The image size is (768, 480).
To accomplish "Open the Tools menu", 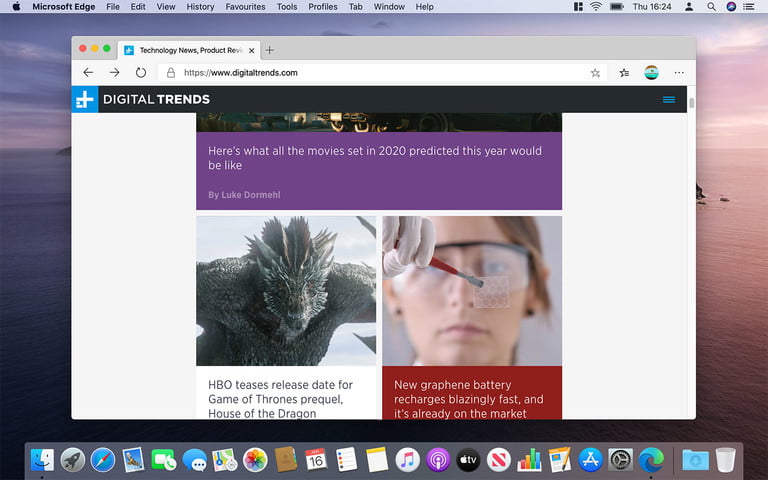I will 287,6.
